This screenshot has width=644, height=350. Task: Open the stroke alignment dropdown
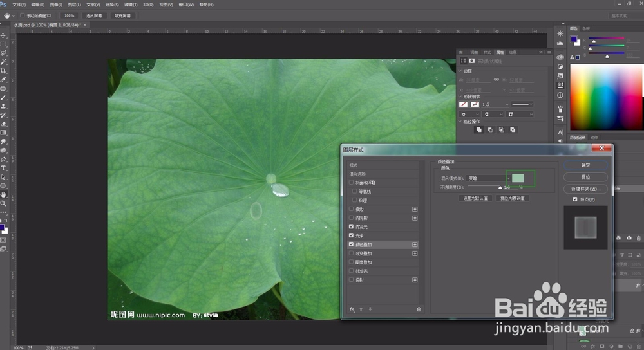coord(469,115)
